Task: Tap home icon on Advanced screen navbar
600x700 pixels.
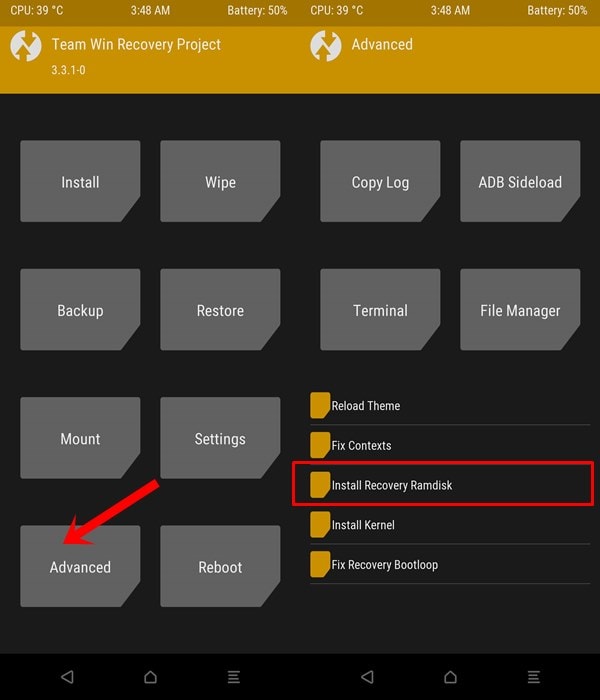Action: tap(450, 677)
